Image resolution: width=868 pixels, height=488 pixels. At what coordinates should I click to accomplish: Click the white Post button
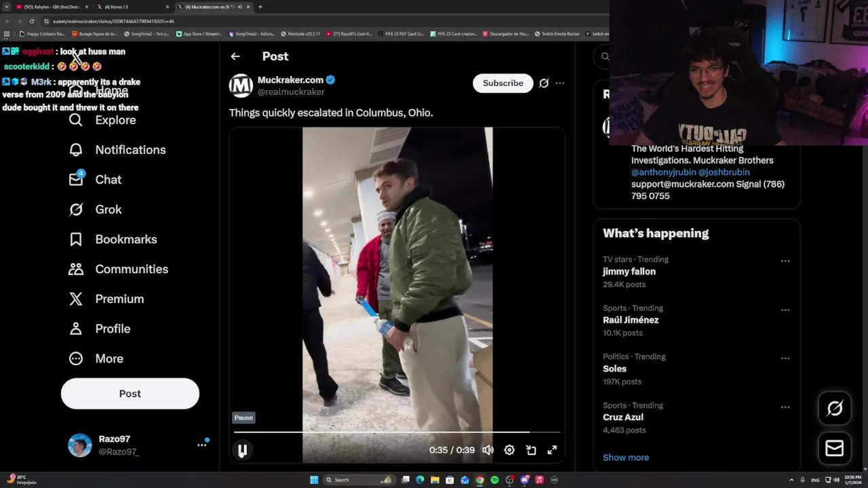(130, 394)
